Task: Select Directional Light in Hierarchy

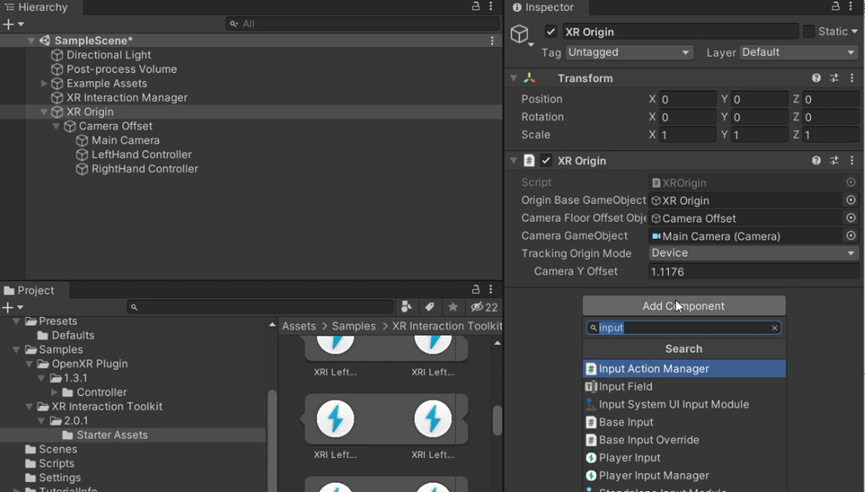Action: point(109,55)
